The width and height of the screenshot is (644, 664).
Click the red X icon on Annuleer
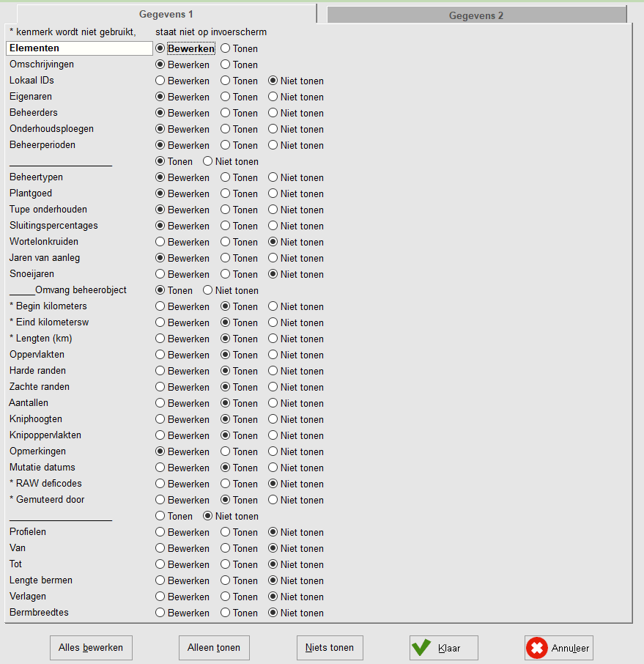pos(537,648)
